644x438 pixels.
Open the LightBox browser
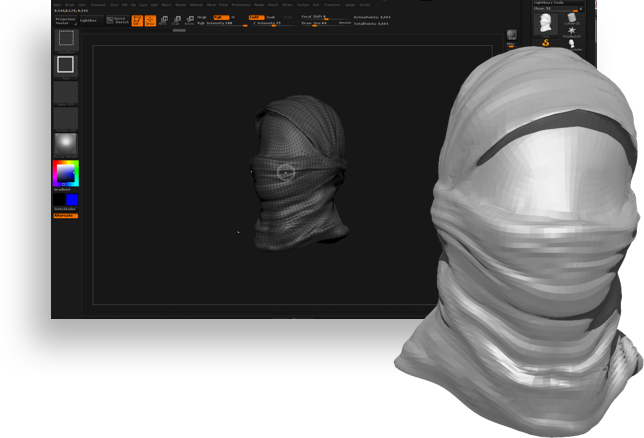click(89, 20)
